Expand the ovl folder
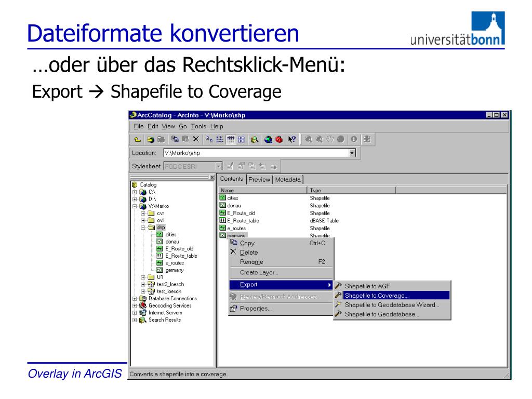 point(143,220)
